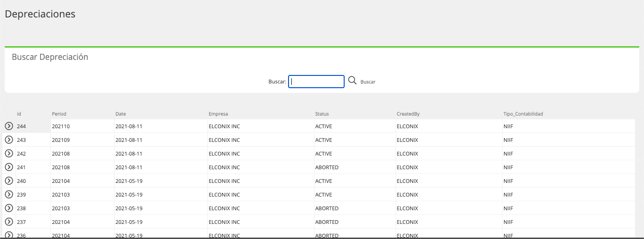Select id cell 239
This screenshot has width=644, height=239.
pyautogui.click(x=21, y=195)
